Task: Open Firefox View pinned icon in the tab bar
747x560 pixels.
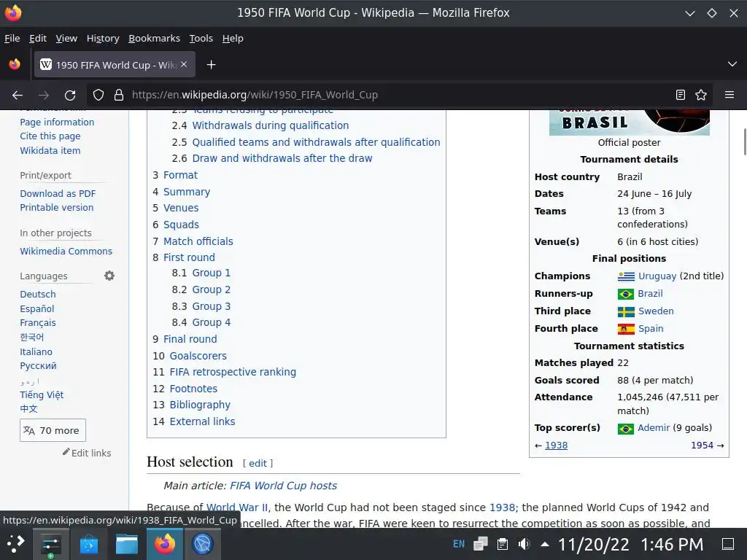Action: click(15, 64)
